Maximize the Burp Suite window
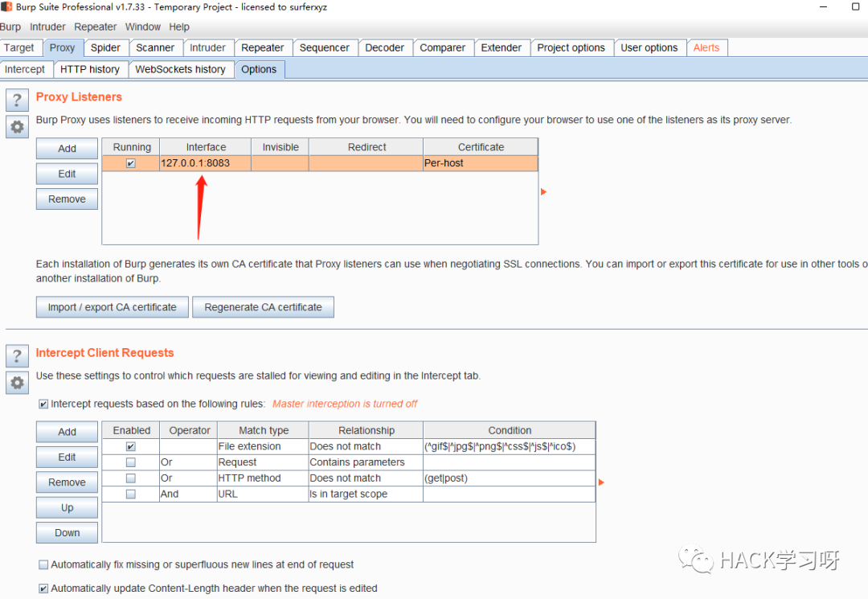The height and width of the screenshot is (599, 868). click(855, 6)
